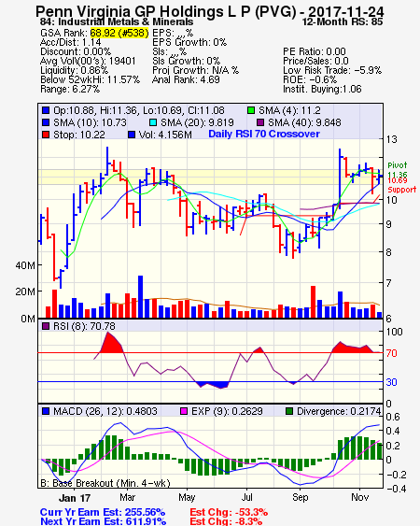Screen dimensions: 420x526
Task: Click the green SMA (4) legend swatch
Action: (251, 110)
